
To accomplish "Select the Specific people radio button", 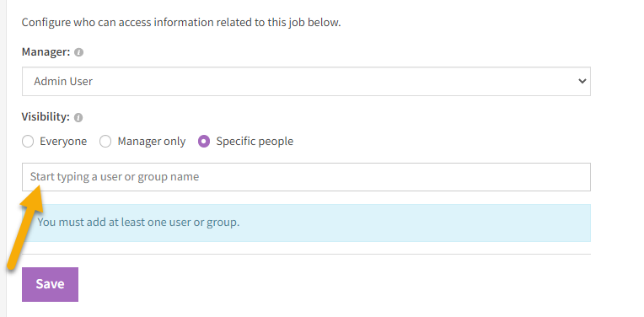I will point(204,142).
